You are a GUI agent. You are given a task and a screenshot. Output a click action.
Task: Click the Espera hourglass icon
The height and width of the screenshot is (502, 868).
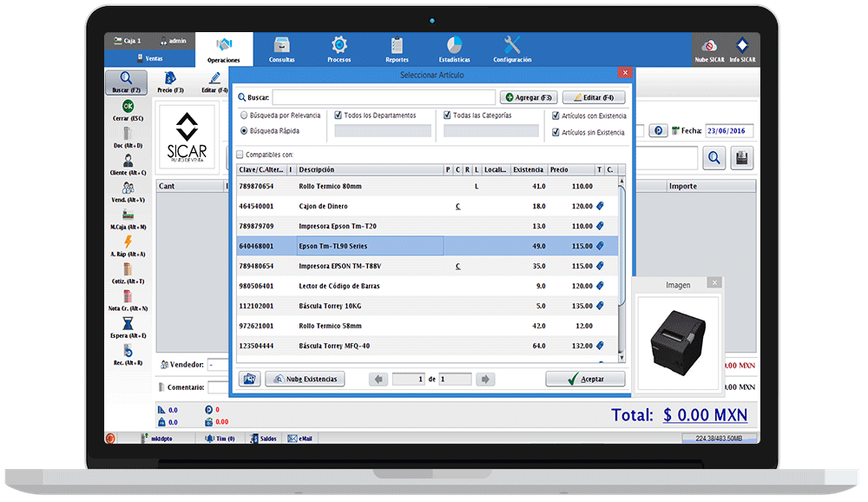[128, 324]
